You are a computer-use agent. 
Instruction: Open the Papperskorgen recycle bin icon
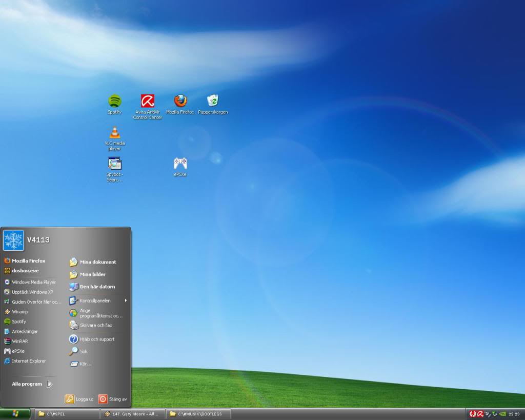pyautogui.click(x=213, y=101)
